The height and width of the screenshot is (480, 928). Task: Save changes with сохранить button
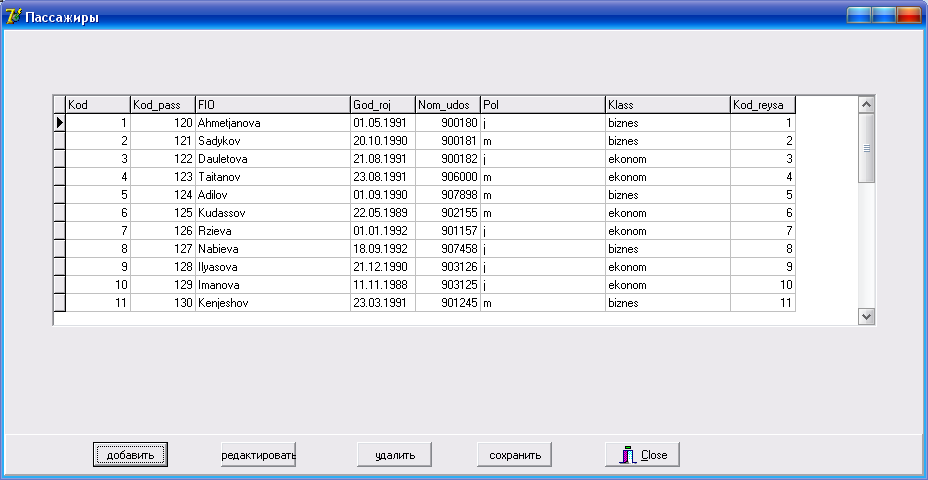coord(515,455)
